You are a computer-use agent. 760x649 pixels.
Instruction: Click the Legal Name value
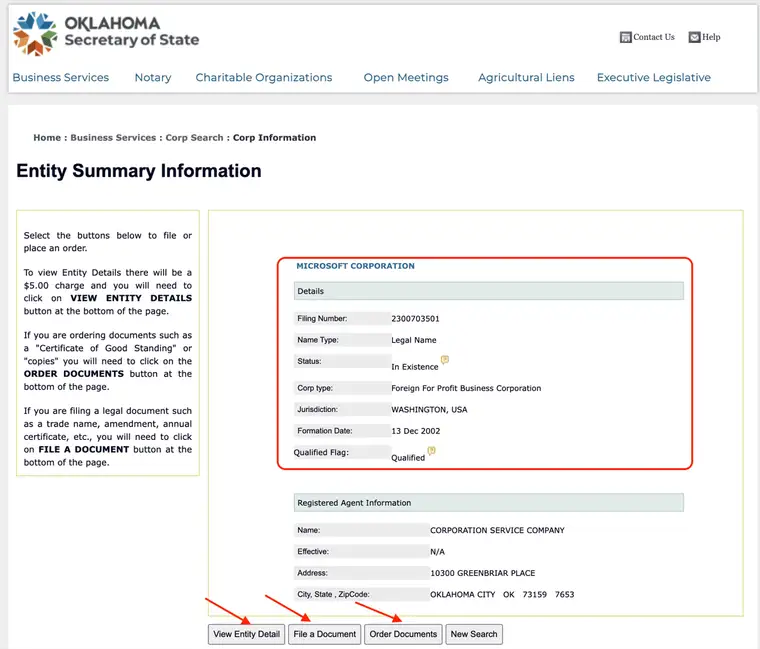(x=414, y=340)
